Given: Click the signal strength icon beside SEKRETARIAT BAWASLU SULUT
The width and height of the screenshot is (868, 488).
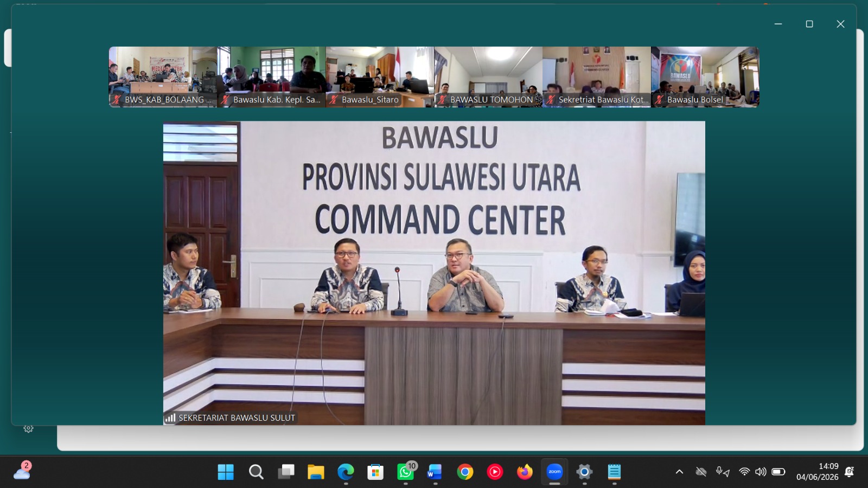Looking at the screenshot, I should point(170,418).
